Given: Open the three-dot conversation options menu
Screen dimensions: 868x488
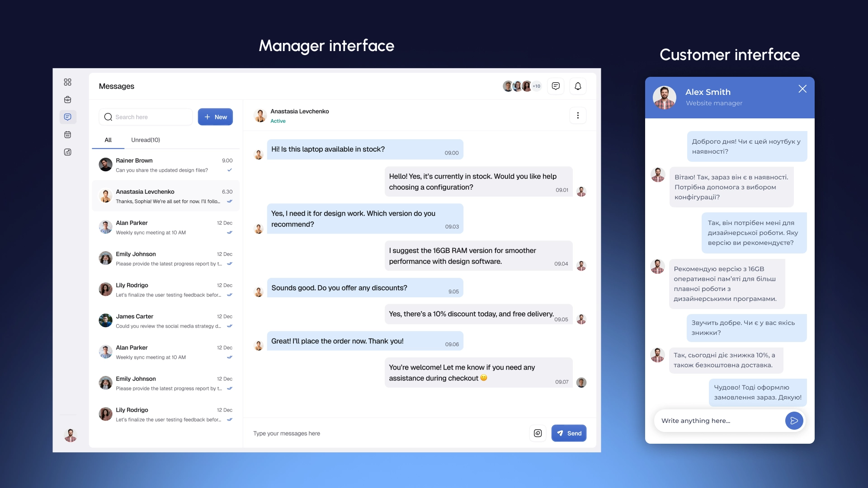Looking at the screenshot, I should pyautogui.click(x=578, y=116).
